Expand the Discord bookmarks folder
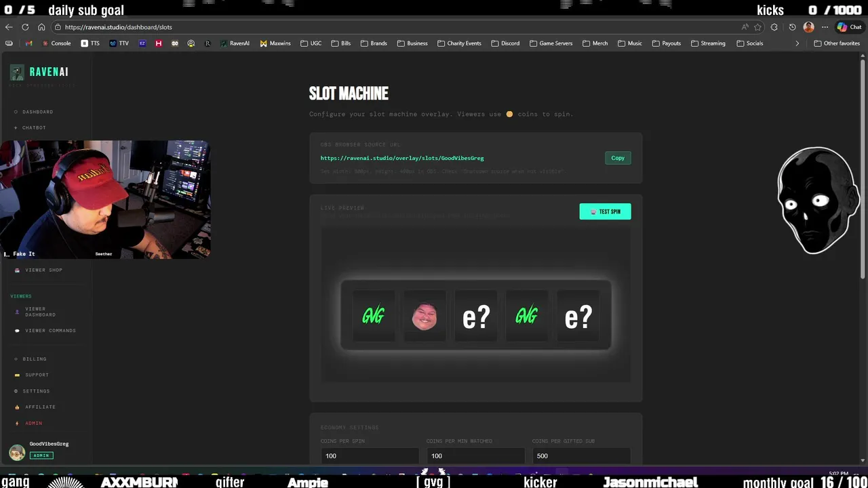 pos(505,43)
